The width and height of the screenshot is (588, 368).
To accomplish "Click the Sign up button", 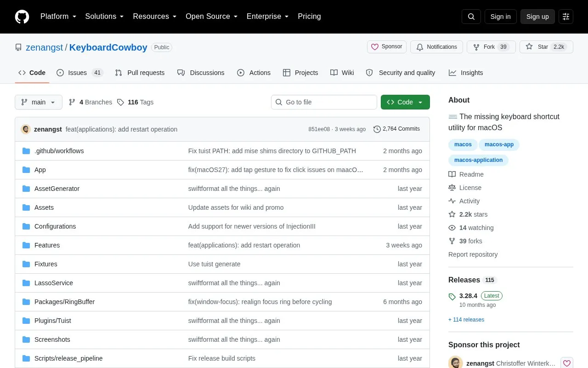I will pos(537,17).
